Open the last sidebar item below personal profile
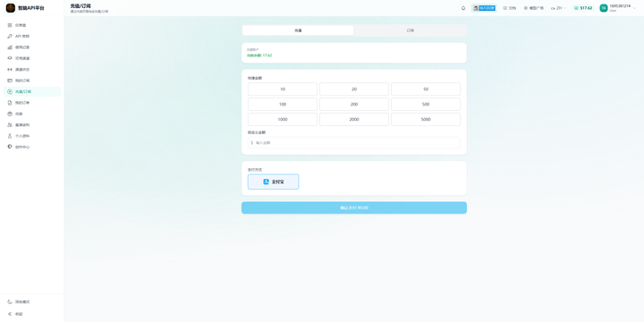Viewport: 644px width, 322px height. (x=32, y=147)
